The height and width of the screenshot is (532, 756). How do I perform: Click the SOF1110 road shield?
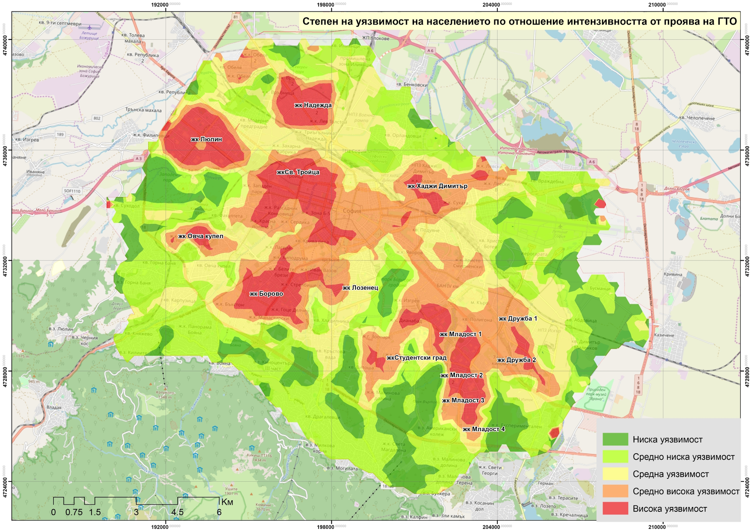tap(72, 191)
